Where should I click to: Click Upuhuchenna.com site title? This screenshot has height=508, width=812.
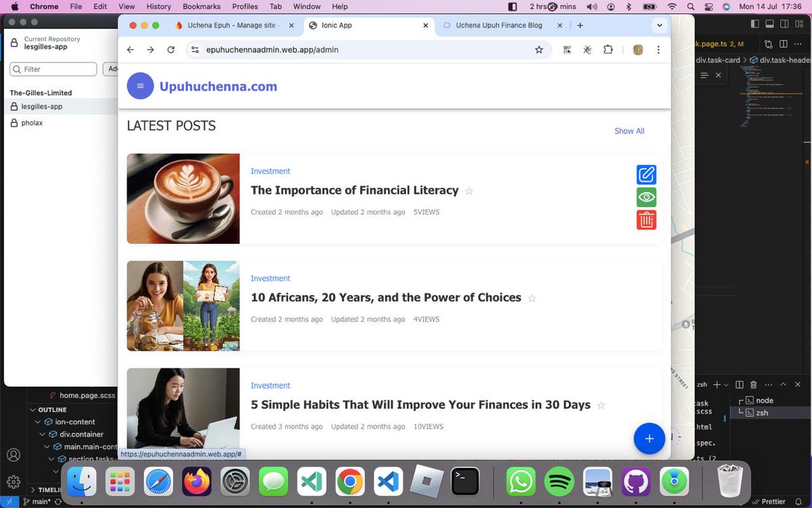(218, 86)
